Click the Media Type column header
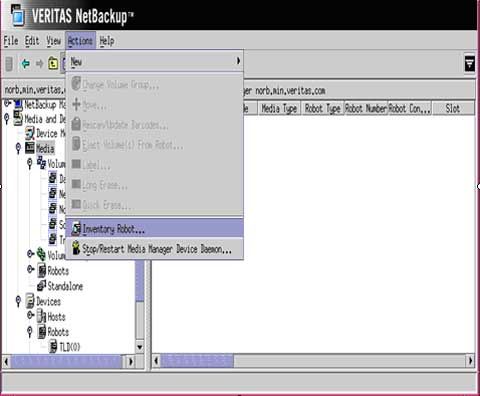The width and height of the screenshot is (480, 396). pos(279,109)
